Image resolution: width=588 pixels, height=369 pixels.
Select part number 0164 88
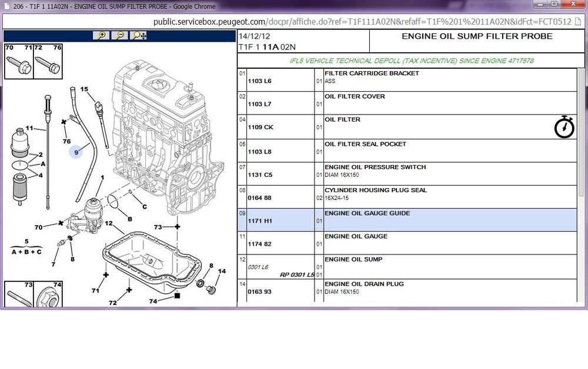259,198
